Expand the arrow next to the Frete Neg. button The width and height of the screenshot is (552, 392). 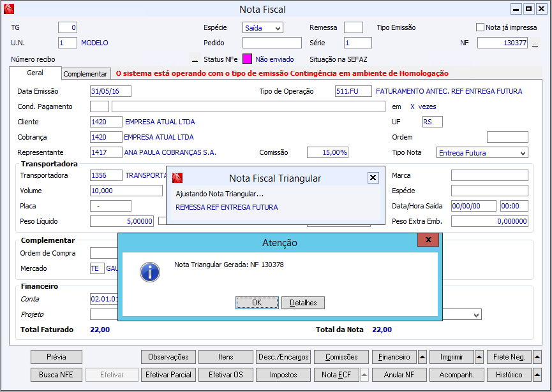click(537, 357)
